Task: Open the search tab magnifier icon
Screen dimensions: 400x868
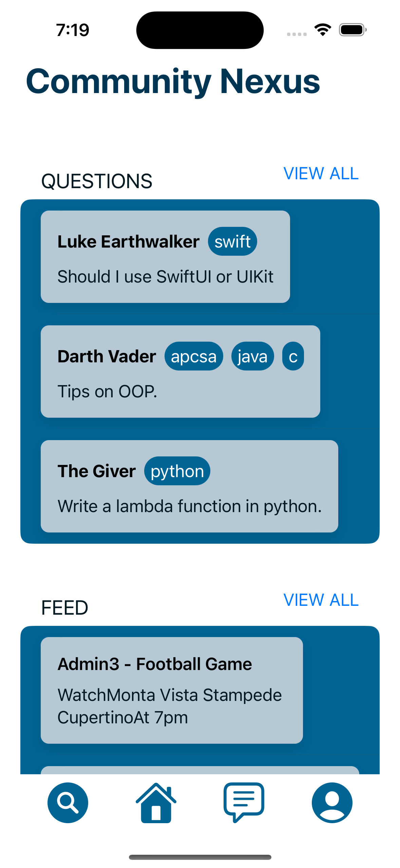Action: (x=68, y=802)
